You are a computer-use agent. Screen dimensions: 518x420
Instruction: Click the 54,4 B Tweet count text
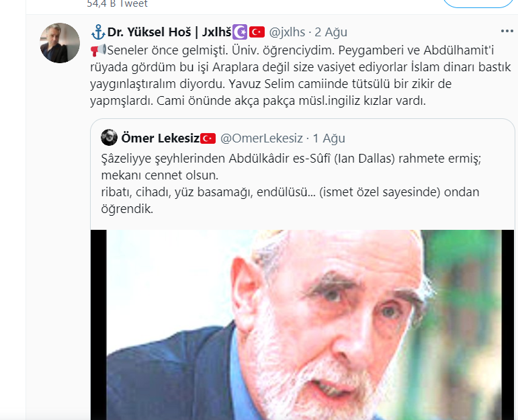tap(117, 3)
